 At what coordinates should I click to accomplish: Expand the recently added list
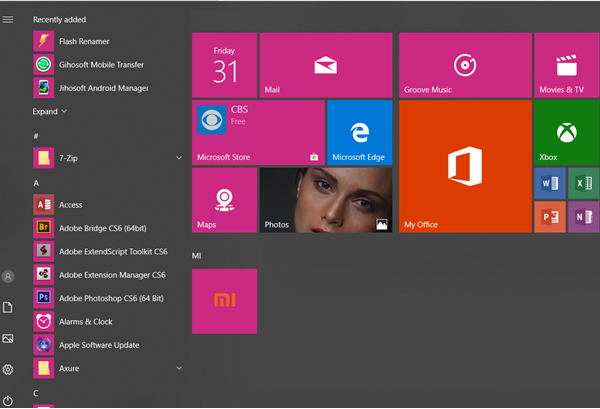tap(49, 111)
